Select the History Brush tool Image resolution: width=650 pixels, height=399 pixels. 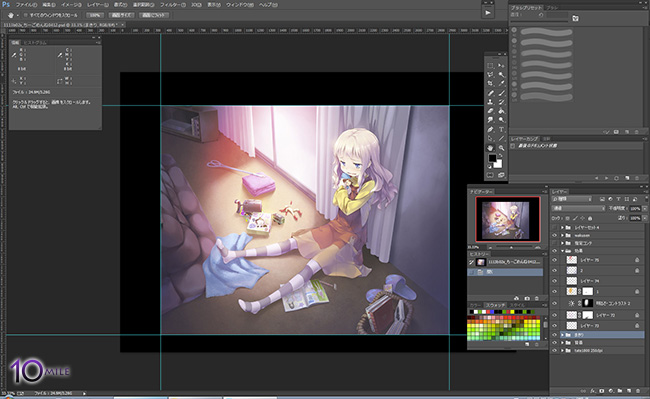tap(501, 102)
